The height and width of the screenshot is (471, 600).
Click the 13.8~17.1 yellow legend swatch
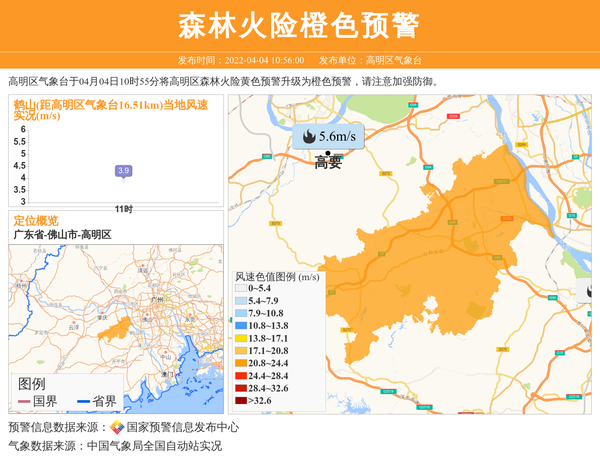(x=241, y=339)
